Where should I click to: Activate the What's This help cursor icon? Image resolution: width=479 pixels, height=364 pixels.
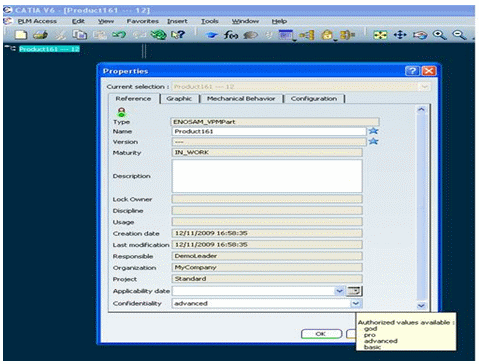click(178, 35)
